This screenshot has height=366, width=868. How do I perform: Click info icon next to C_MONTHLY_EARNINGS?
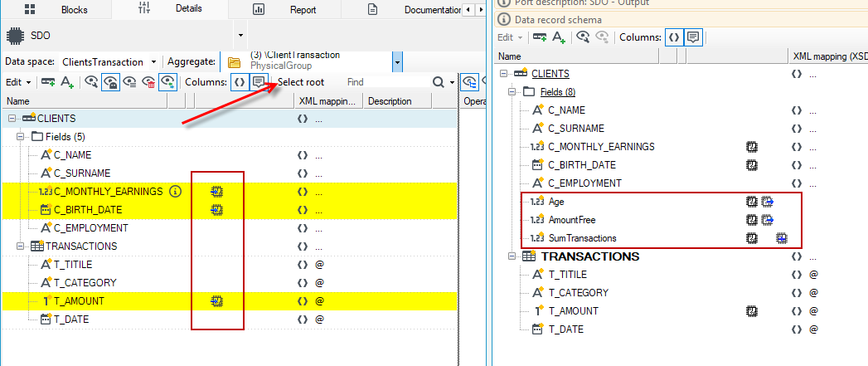[176, 192]
